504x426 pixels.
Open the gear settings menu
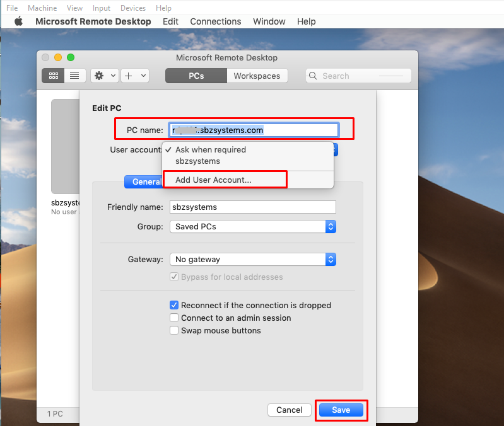click(x=105, y=76)
